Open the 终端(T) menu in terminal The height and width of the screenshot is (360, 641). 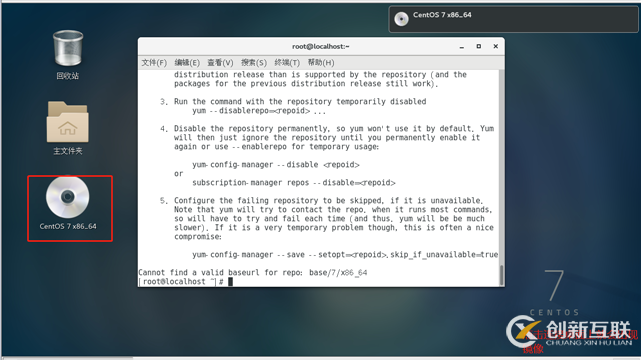[x=287, y=63]
